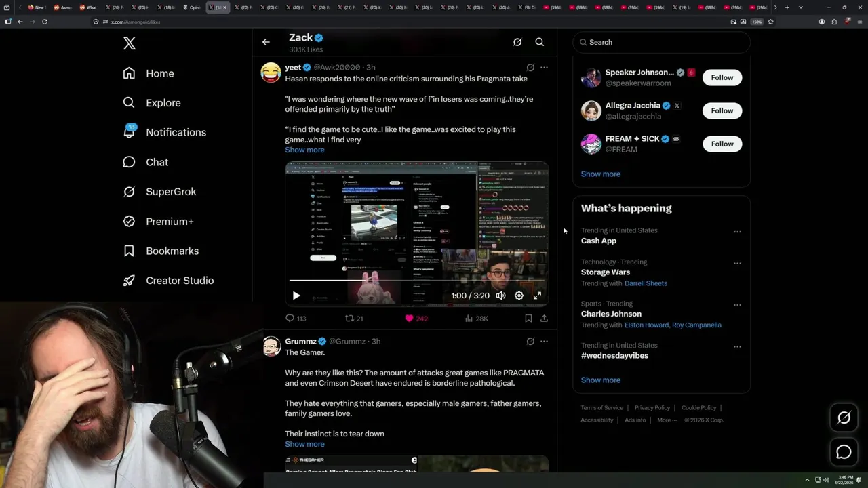
Task: Open video settings gear
Action: coord(519,296)
